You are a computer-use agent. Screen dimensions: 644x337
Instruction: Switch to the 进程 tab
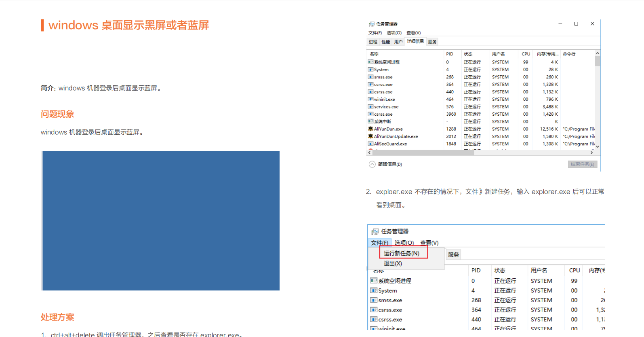click(x=373, y=42)
